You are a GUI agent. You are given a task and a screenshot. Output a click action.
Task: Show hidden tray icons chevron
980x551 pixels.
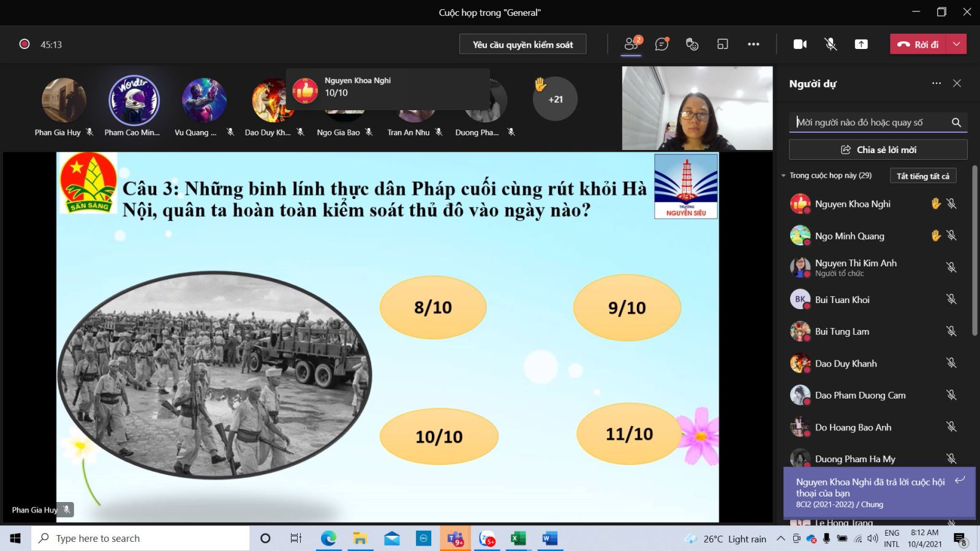click(x=780, y=539)
